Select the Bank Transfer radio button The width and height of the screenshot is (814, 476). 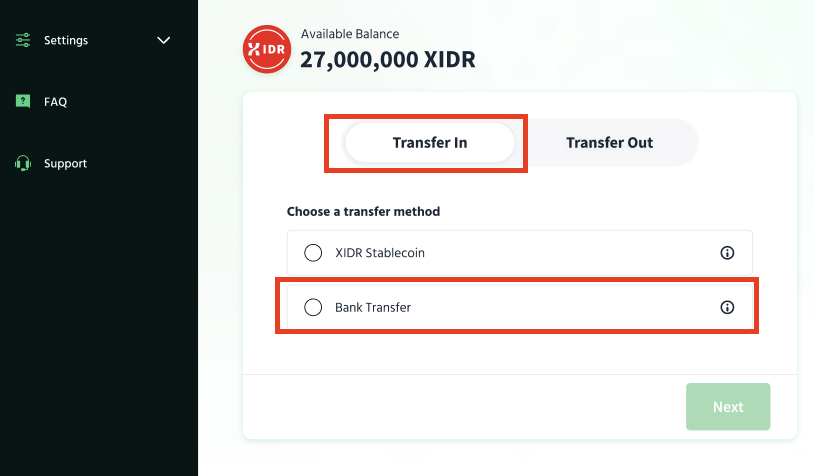[x=313, y=307]
